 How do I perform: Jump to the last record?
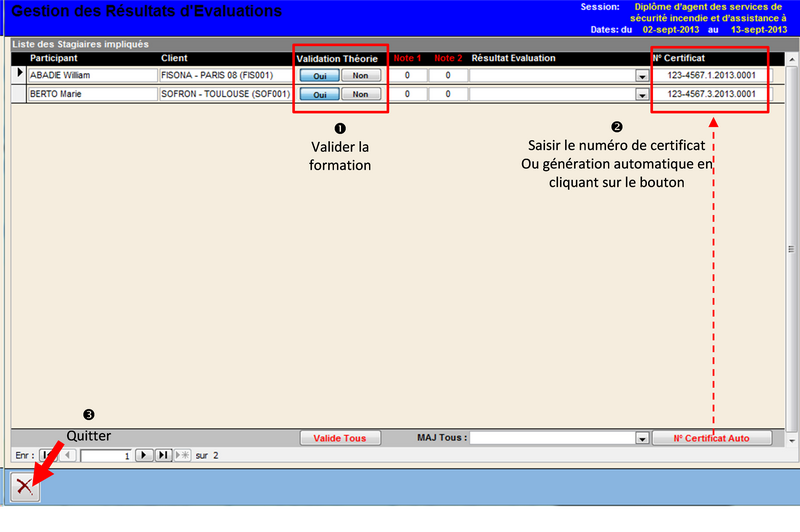(x=164, y=455)
